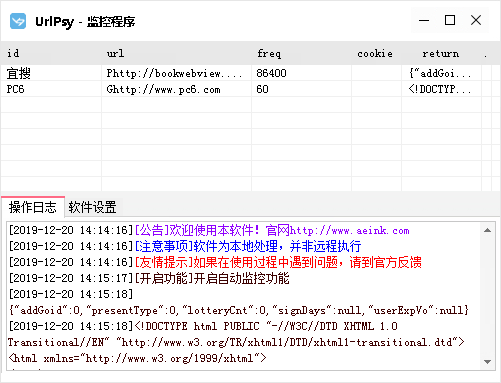The image size is (501, 383).
Task: Maximize the UrlPsy window
Action: (x=450, y=21)
